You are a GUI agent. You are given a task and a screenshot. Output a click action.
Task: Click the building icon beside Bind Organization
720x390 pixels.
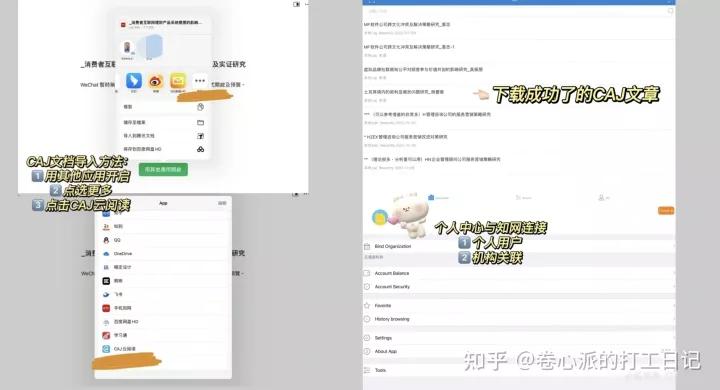tap(367, 246)
